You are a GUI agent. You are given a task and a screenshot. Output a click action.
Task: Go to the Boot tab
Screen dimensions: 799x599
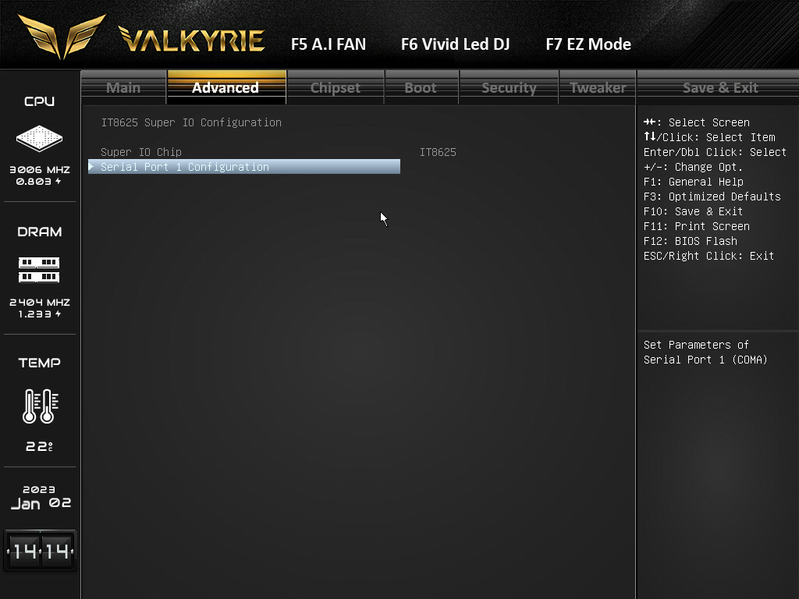pos(421,88)
